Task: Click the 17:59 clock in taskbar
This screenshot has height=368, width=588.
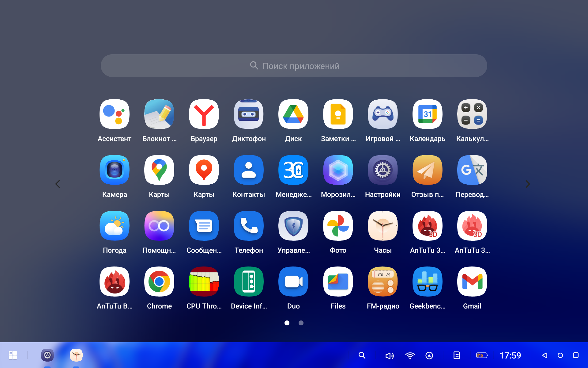Action: (510, 355)
